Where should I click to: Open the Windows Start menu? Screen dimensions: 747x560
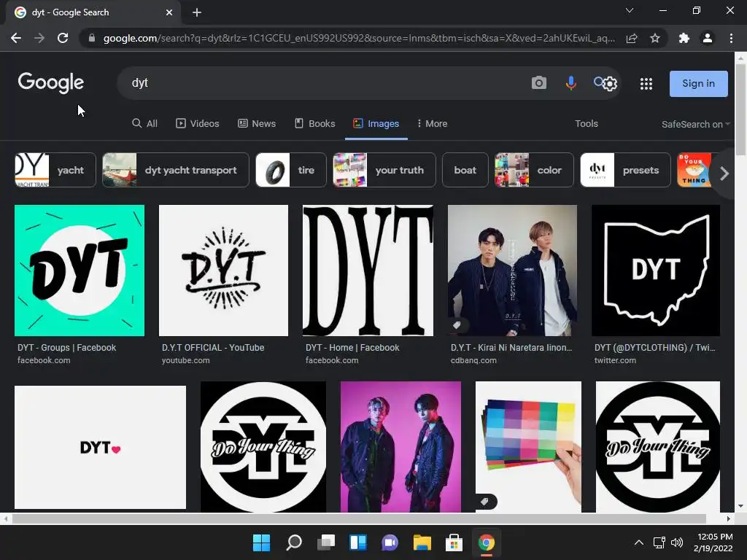(x=261, y=542)
